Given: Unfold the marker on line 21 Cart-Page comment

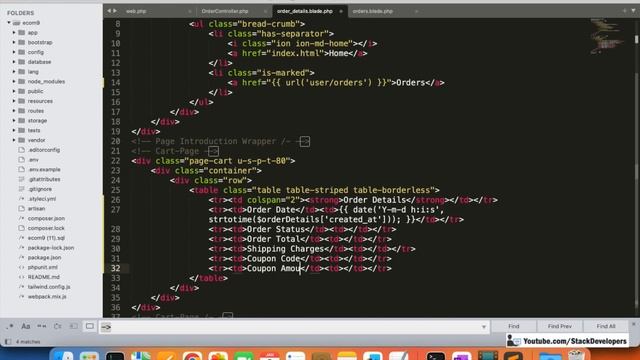Looking at the screenshot, I should click(213, 151).
